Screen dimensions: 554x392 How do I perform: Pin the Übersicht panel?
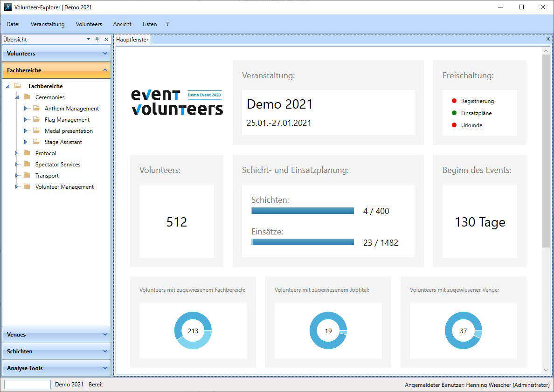pos(97,40)
